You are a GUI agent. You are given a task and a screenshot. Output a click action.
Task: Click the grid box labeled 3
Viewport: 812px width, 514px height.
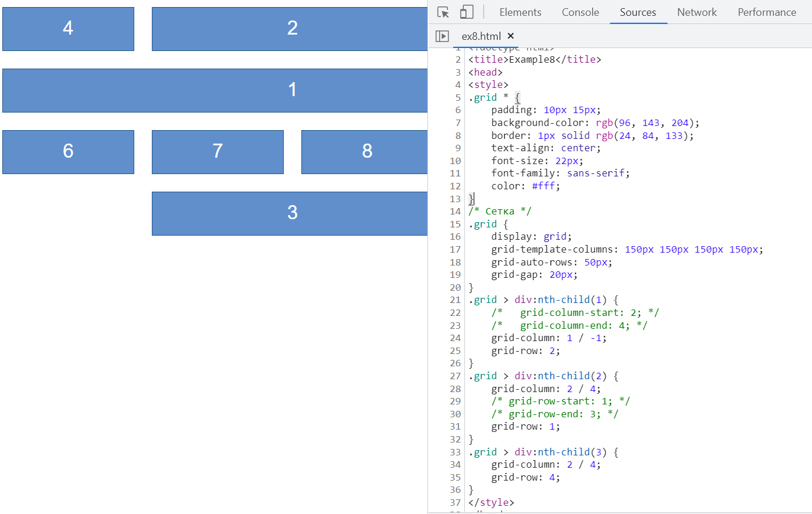coord(290,213)
